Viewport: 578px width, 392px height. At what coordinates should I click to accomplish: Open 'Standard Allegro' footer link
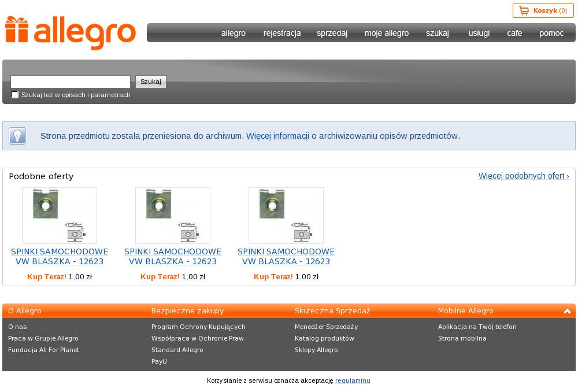(177, 350)
